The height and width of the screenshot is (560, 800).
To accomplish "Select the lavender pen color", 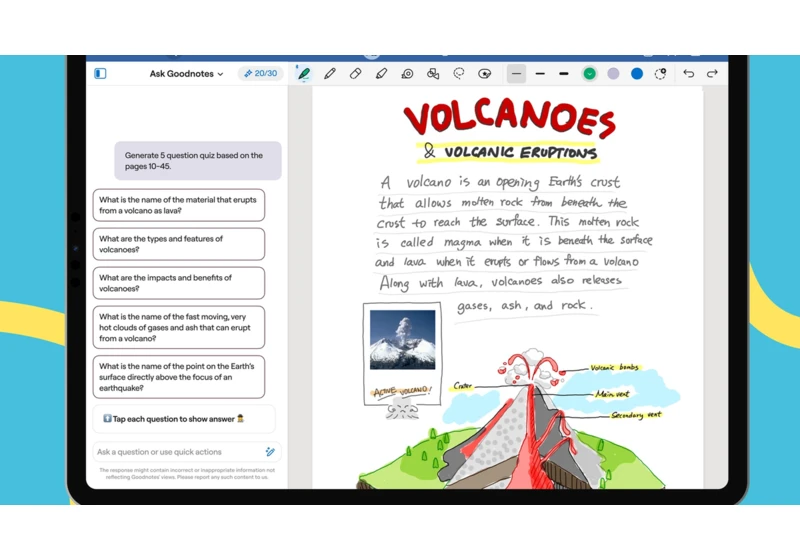I will (613, 74).
